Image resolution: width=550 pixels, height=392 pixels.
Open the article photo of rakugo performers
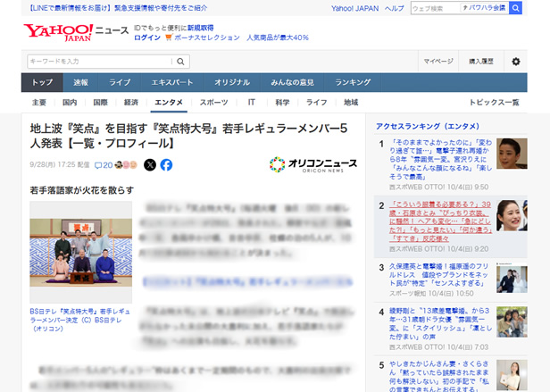[x=81, y=252]
